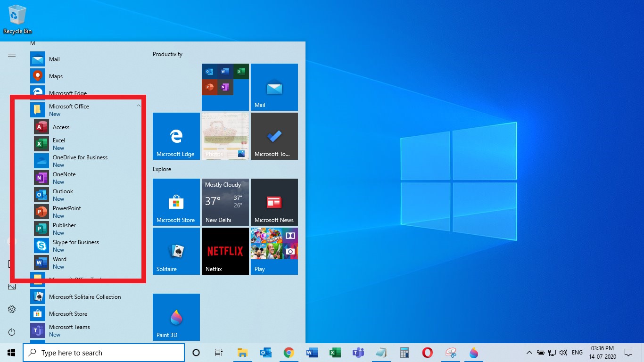This screenshot has height=362, width=644.
Task: Open OneDrive for Business in the apps list
Action: click(87, 161)
